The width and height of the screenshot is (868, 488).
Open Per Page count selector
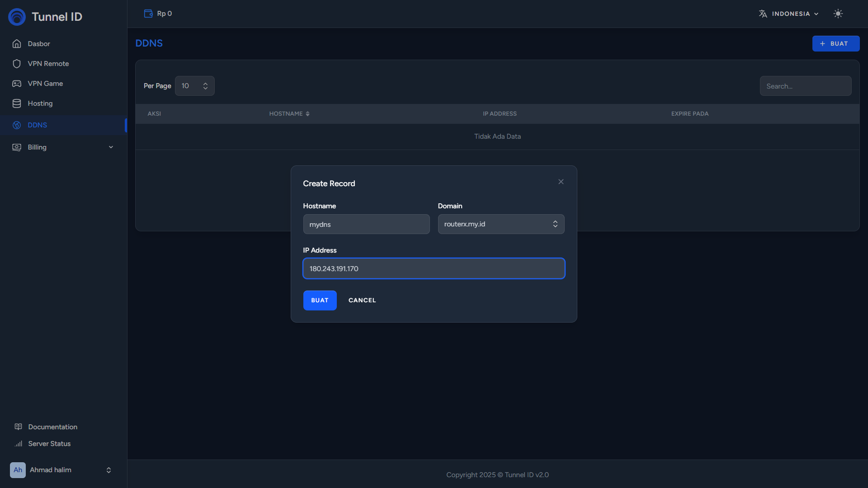click(x=194, y=86)
